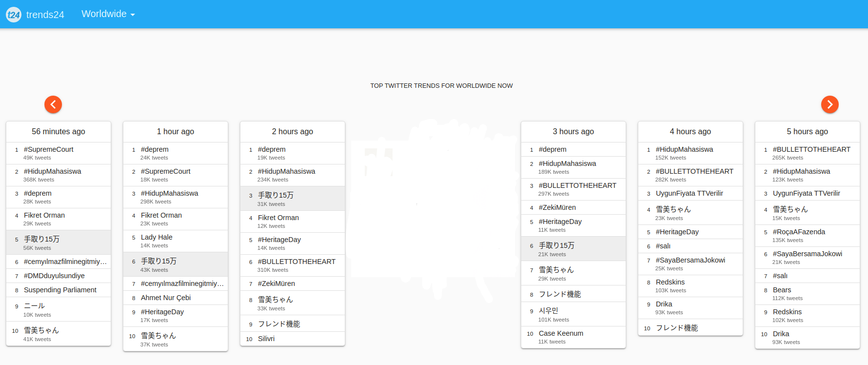Open the Silivri trend
Screen dimensions: 868x365
[x=266, y=339]
